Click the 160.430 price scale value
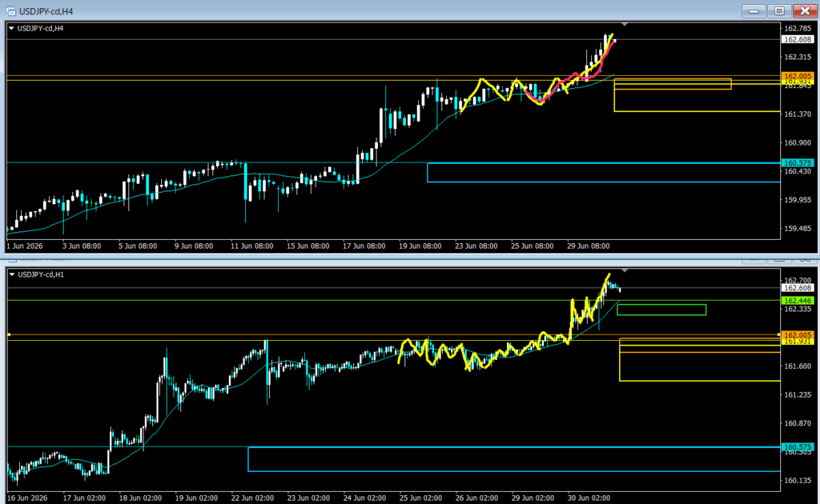820x504 pixels. click(798, 171)
